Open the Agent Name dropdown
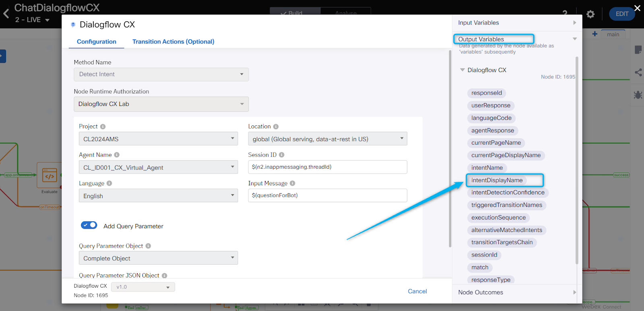644x311 pixels. pyautogui.click(x=158, y=167)
